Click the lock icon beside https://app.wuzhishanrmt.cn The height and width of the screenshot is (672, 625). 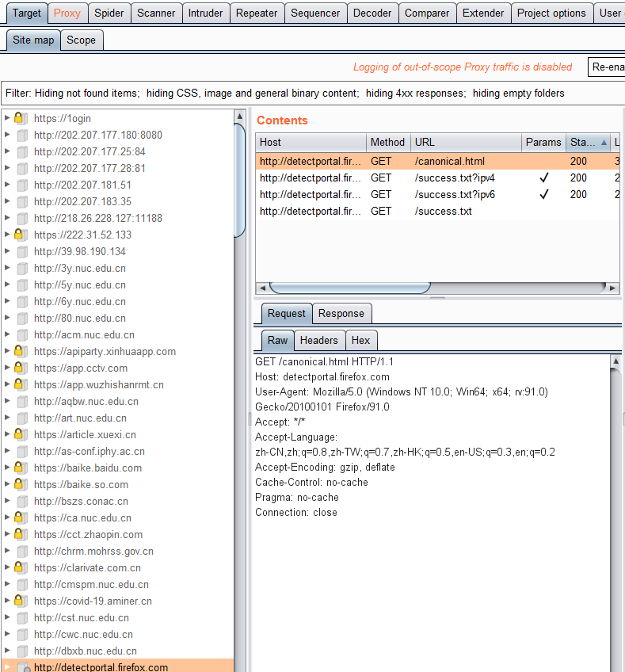tap(19, 384)
